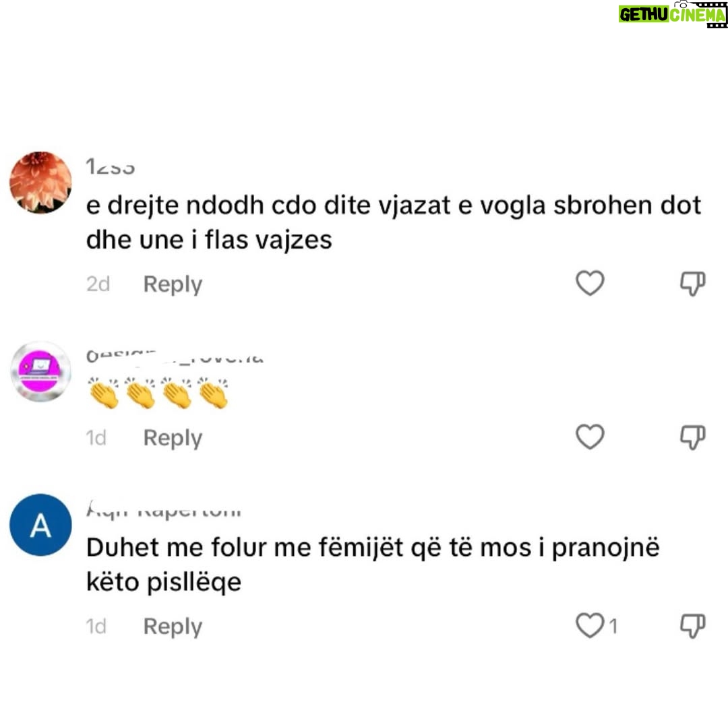This screenshot has width=728, height=727.
Task: Open the username above 'Duhet me folur'
Action: pyautogui.click(x=164, y=510)
